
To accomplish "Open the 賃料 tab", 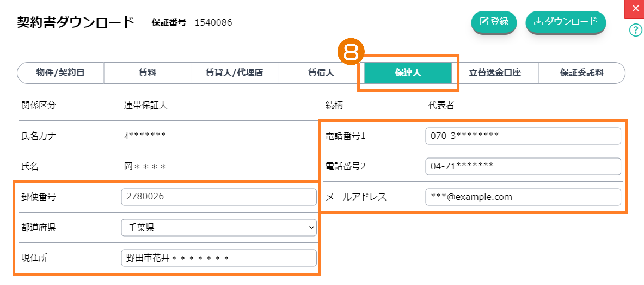I will click(x=147, y=72).
